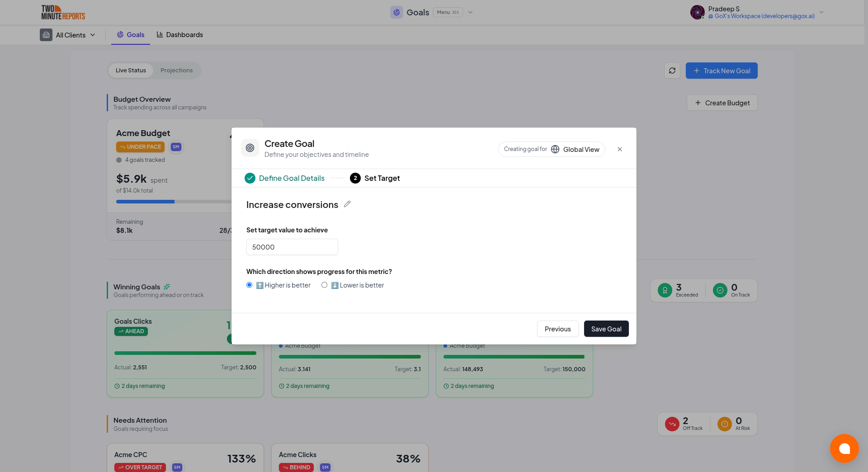
Task: Select the Goals tab
Action: point(130,35)
